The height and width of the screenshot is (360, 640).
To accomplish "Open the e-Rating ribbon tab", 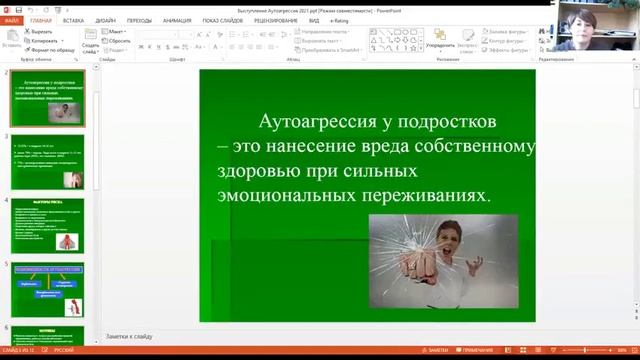I will pyautogui.click(x=339, y=20).
